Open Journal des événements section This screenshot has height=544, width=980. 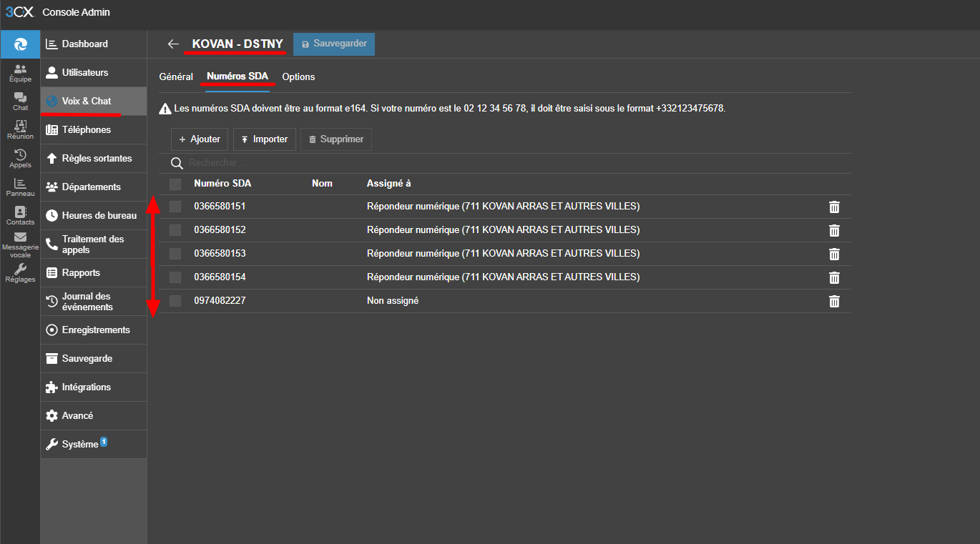coord(94,302)
